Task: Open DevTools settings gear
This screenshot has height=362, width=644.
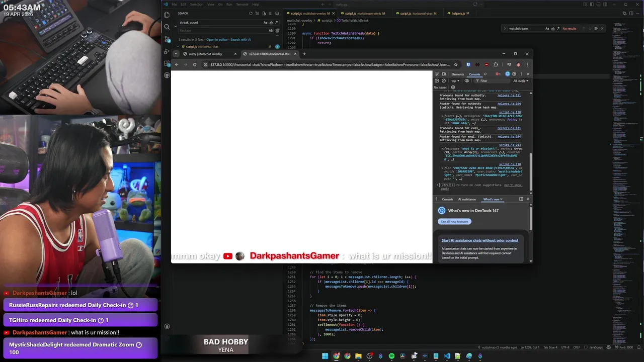Action: point(514,74)
